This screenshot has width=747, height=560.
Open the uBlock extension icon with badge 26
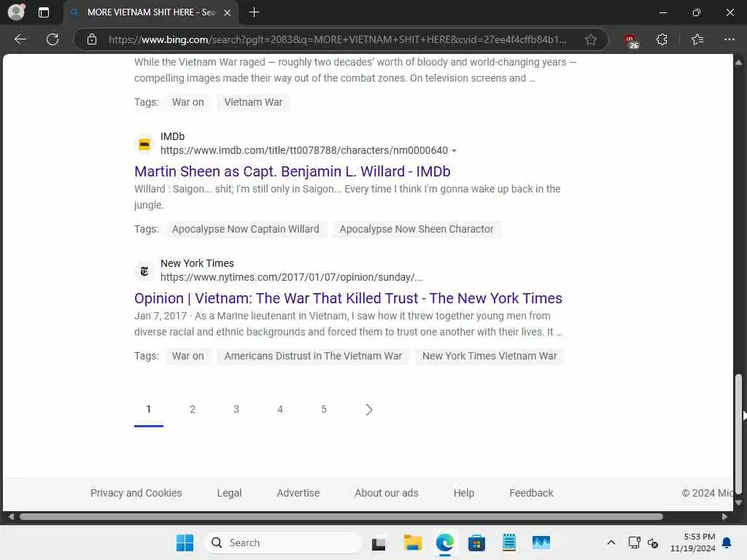coord(631,41)
